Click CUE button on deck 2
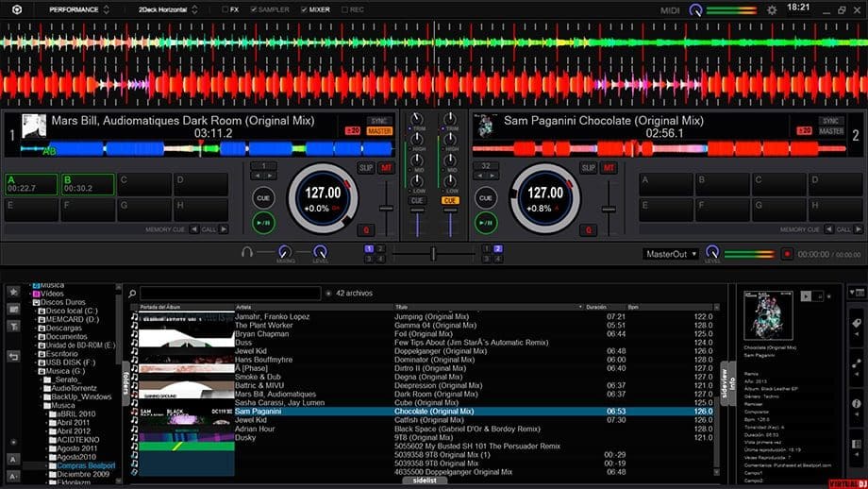Screen dimensions: 868x489 (486, 197)
